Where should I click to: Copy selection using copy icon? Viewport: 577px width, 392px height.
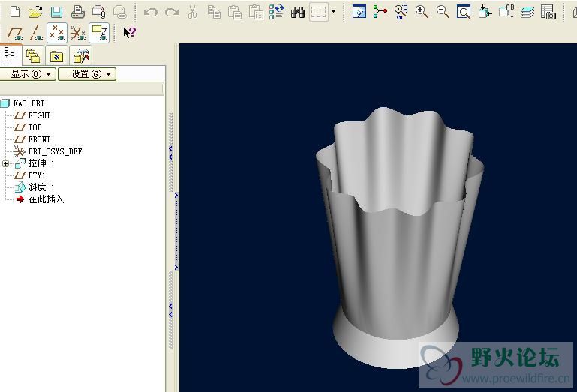pos(214,12)
